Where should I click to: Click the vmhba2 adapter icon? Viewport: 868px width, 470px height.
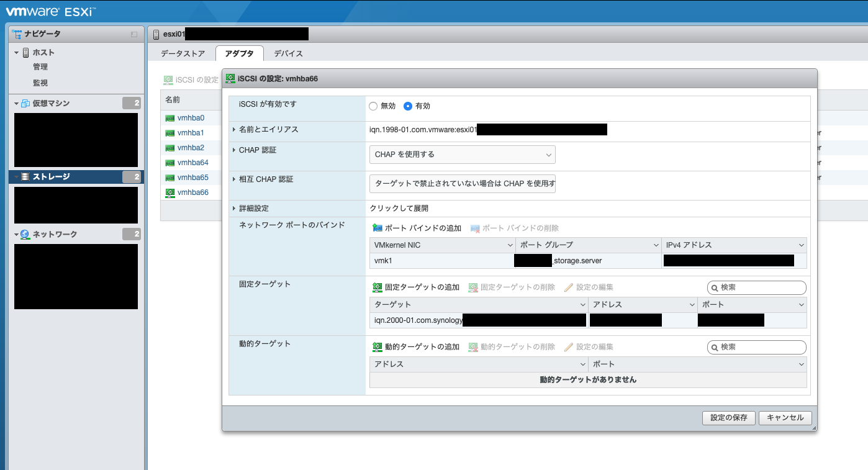click(x=170, y=148)
